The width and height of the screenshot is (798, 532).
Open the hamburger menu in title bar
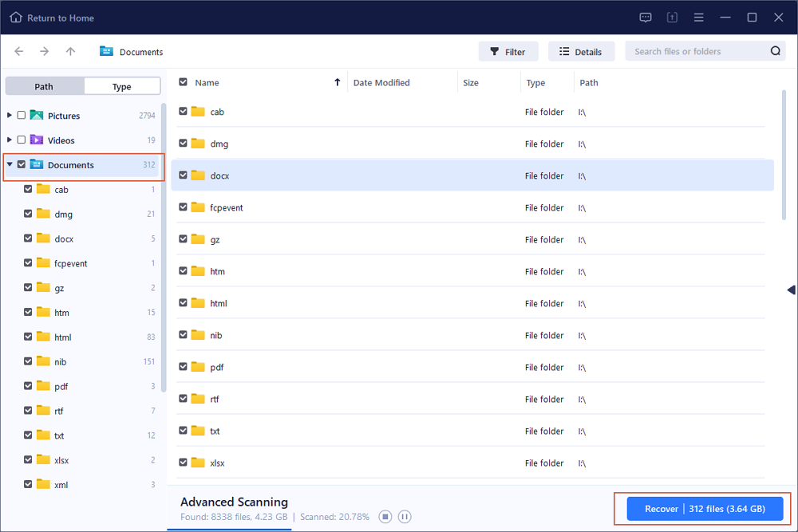pos(699,18)
